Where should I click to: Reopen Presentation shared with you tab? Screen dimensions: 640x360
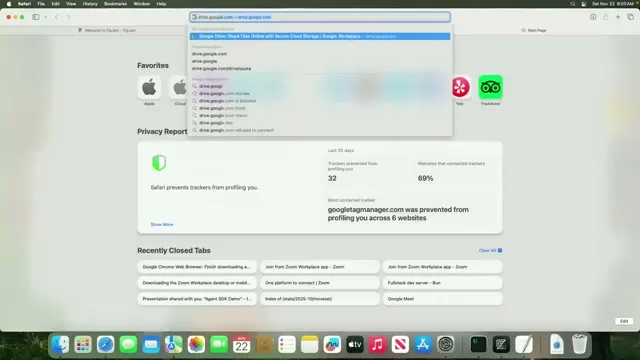[197, 299]
